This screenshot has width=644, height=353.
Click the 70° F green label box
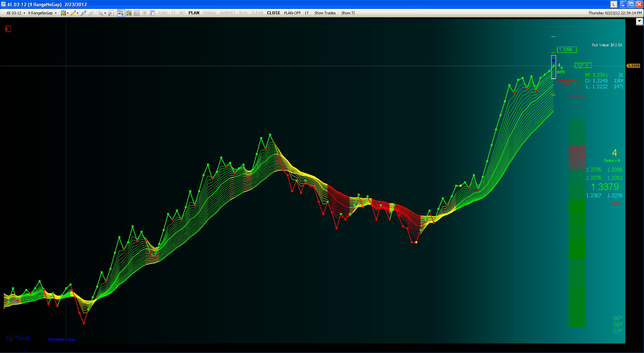(583, 65)
